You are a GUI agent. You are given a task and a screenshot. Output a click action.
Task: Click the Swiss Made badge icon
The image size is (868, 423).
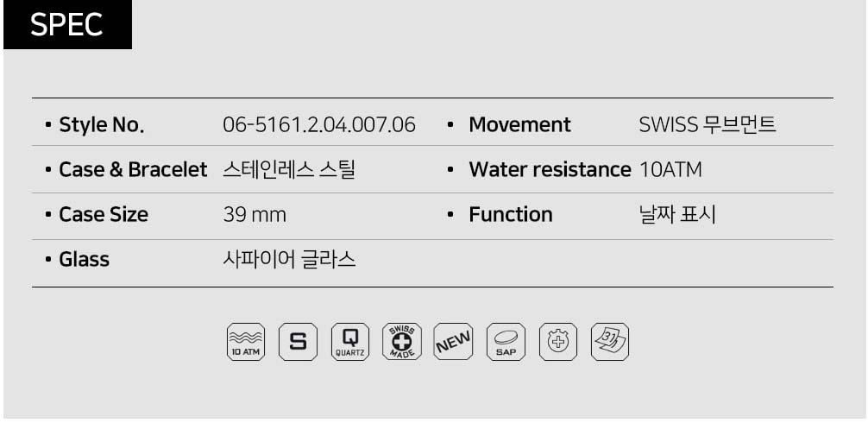pyautogui.click(x=402, y=342)
